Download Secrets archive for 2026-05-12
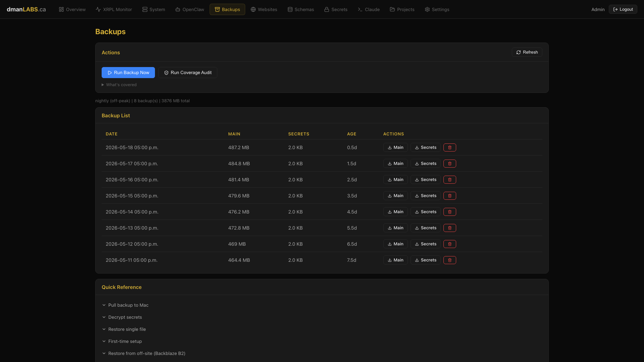The width and height of the screenshot is (644, 362). (425, 244)
